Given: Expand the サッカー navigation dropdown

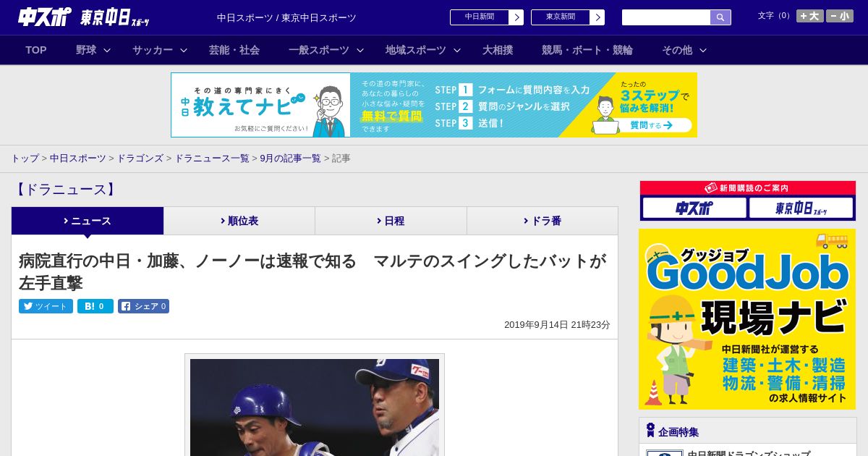Looking at the screenshot, I should tap(160, 50).
